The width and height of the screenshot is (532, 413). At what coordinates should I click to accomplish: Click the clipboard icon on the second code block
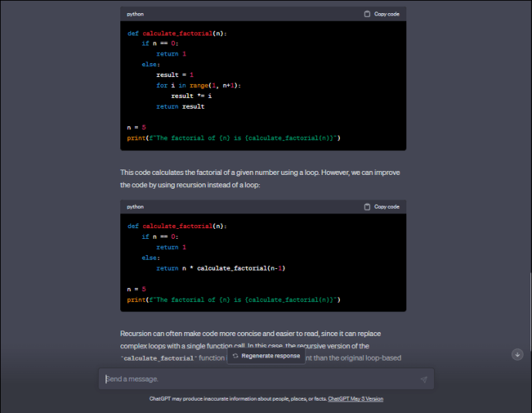[367, 206]
